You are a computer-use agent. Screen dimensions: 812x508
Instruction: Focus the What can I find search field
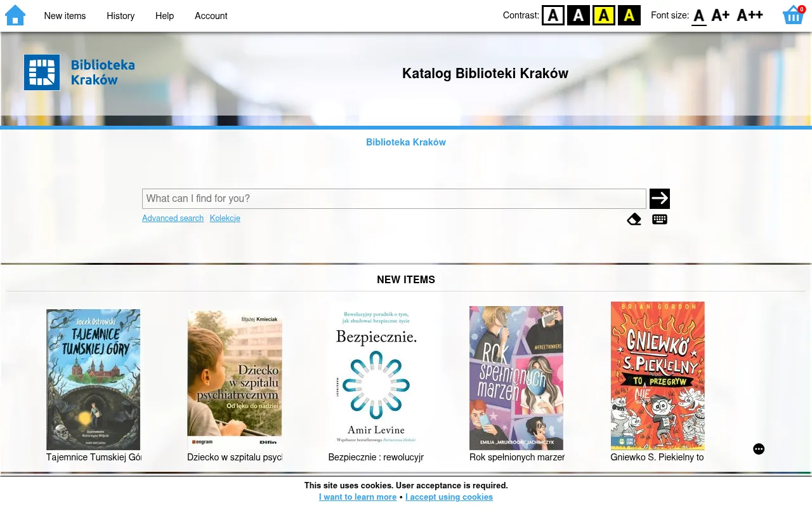(394, 199)
